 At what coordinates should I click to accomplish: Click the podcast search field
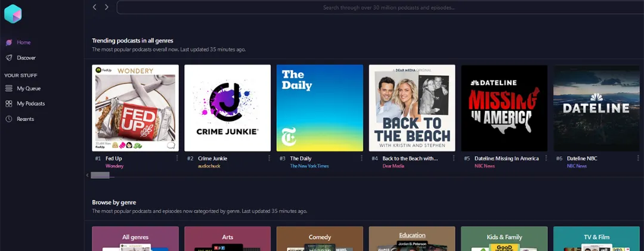380,7
